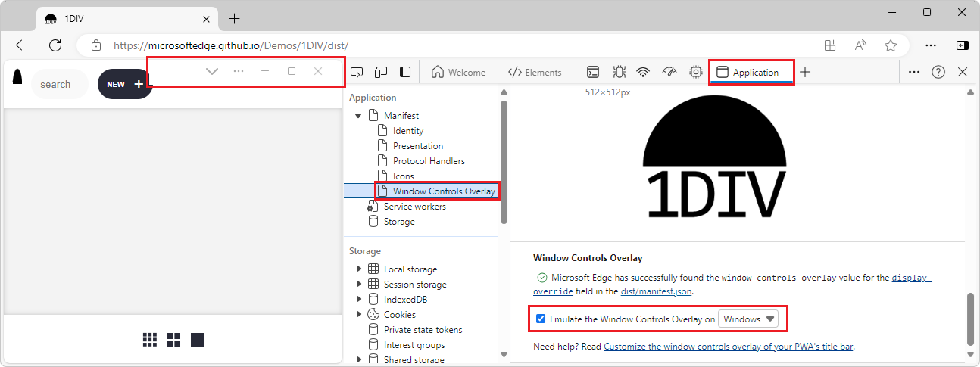Select the Inspect element tool in DevTools
Viewport: 980px width, 367px height.
pos(357,73)
